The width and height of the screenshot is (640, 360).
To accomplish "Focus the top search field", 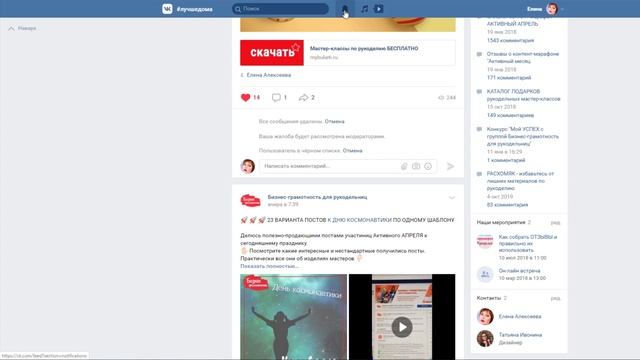I will 280,9.
